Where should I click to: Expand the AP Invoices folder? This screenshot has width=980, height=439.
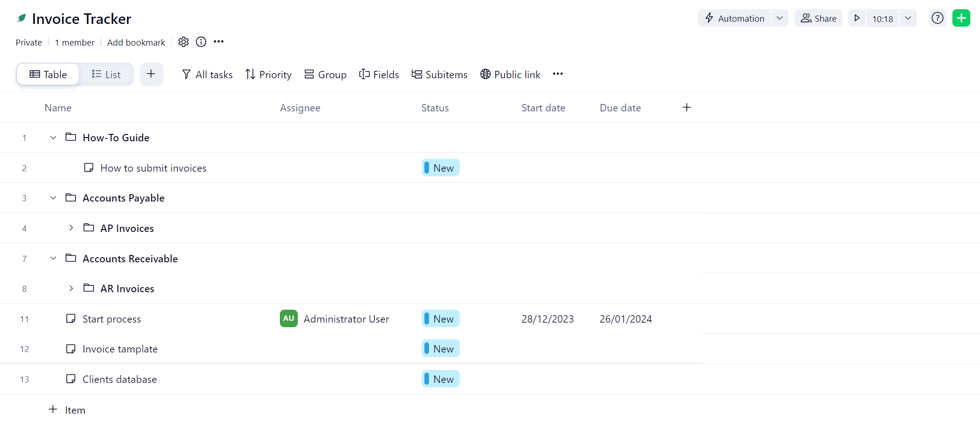71,228
